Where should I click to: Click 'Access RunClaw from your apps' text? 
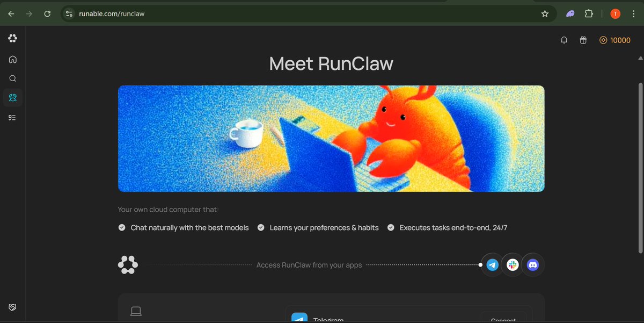click(309, 265)
